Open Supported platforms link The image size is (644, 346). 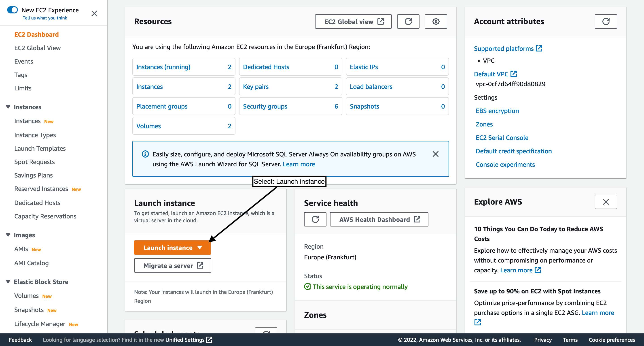[508, 49]
